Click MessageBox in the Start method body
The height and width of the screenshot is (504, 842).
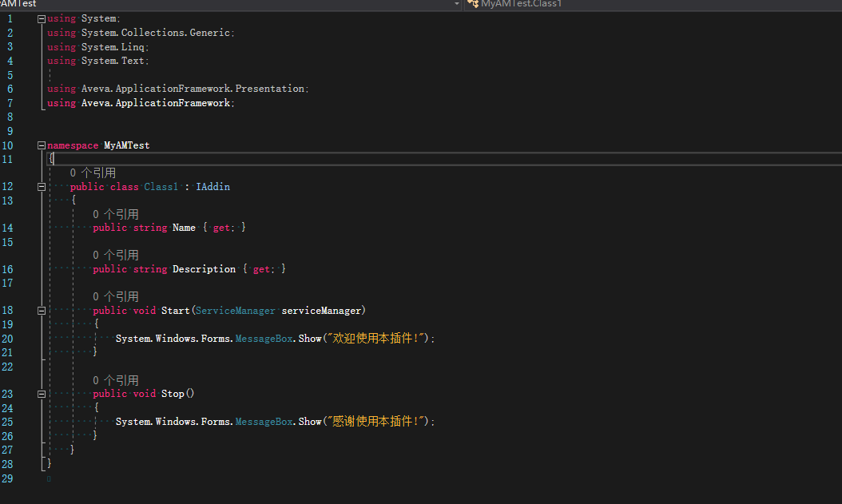264,339
